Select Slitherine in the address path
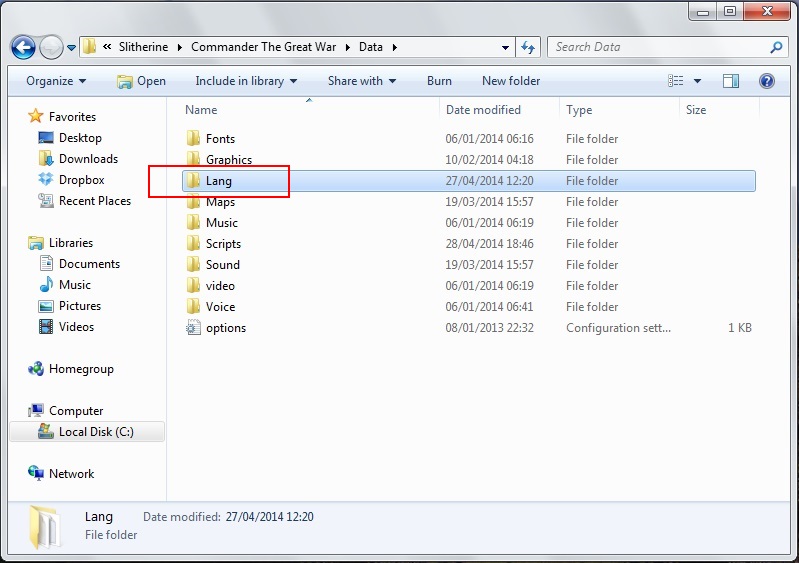The image size is (799, 563). pyautogui.click(x=143, y=47)
